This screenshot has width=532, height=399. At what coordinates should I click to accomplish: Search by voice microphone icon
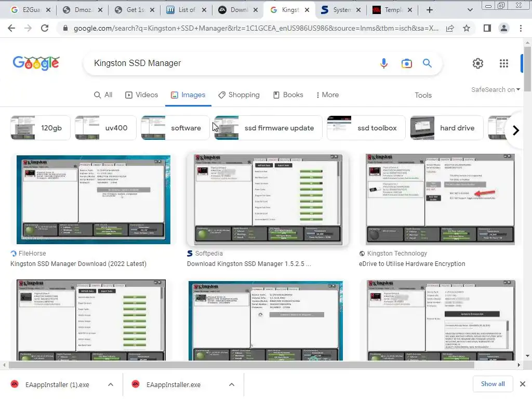384,63
